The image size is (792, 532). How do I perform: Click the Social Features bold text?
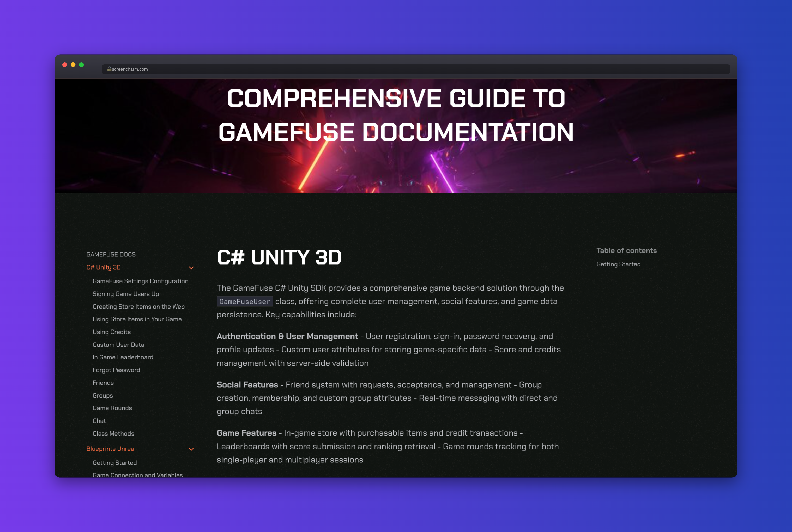pos(247,385)
